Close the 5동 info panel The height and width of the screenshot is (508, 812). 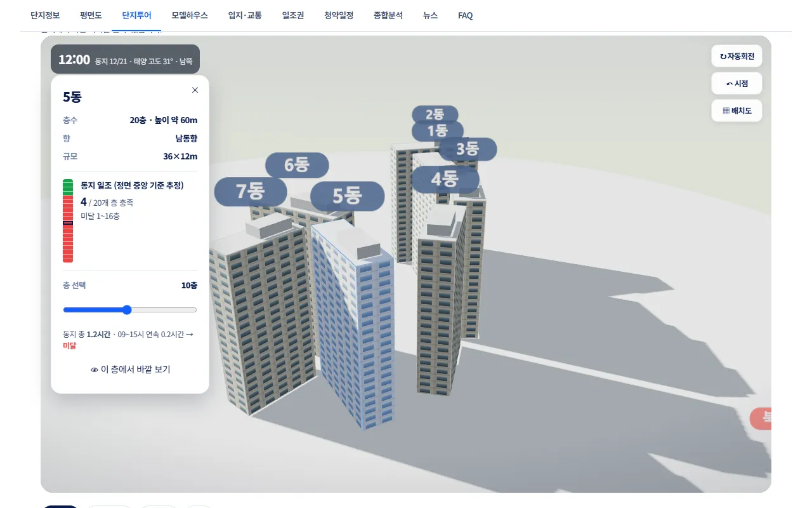point(195,90)
